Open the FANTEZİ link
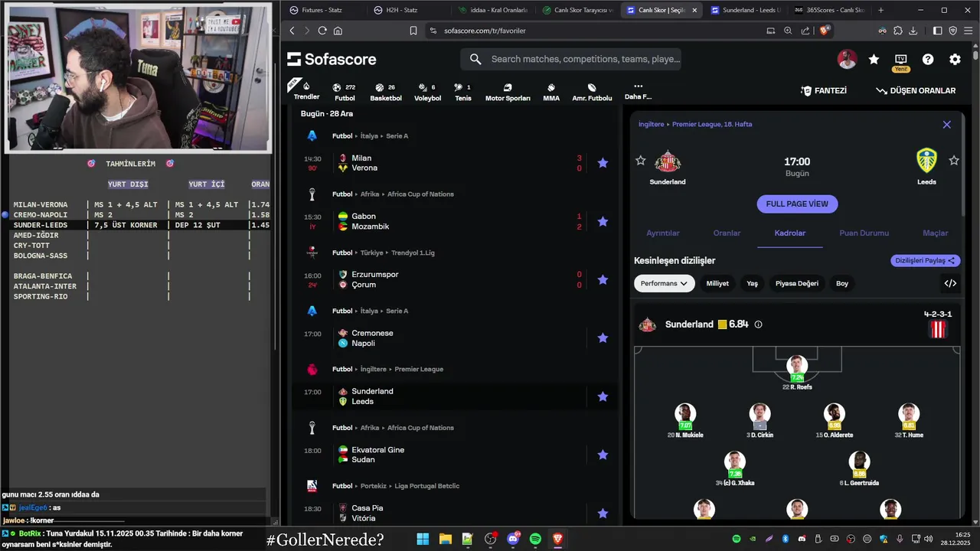Screen dimensions: 980x551 824,90
